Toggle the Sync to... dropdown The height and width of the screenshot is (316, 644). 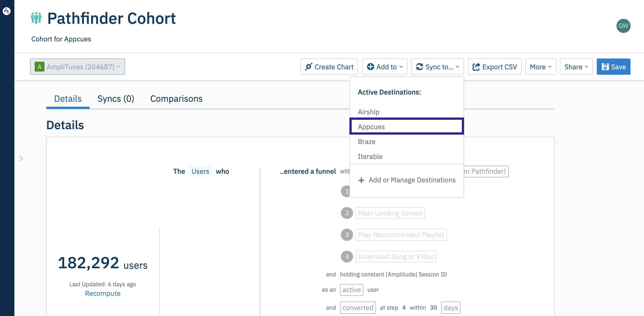tap(437, 67)
